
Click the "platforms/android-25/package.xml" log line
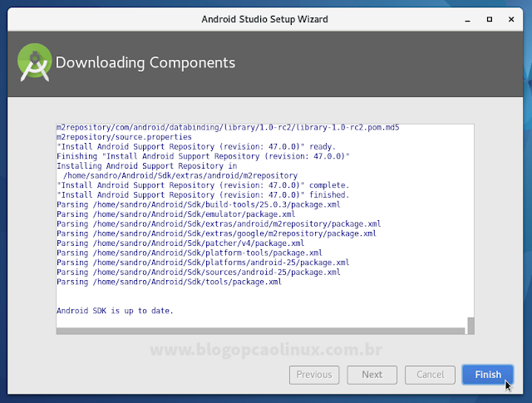click(203, 263)
